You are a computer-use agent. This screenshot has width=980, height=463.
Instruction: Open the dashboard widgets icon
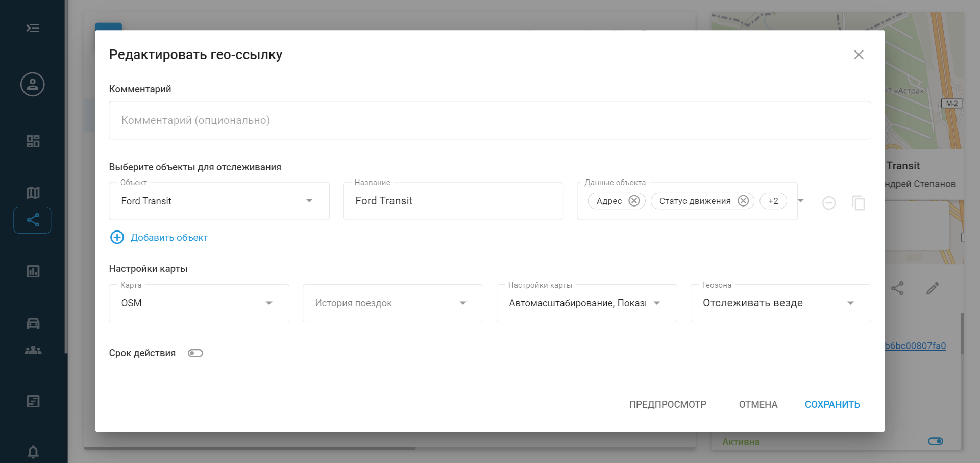click(33, 141)
